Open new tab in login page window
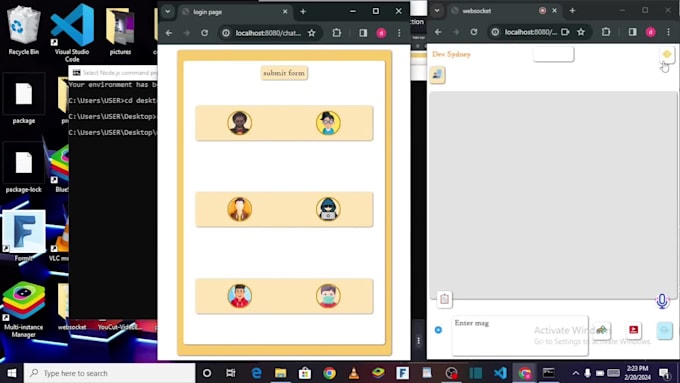680x383 pixels. pos(303,12)
